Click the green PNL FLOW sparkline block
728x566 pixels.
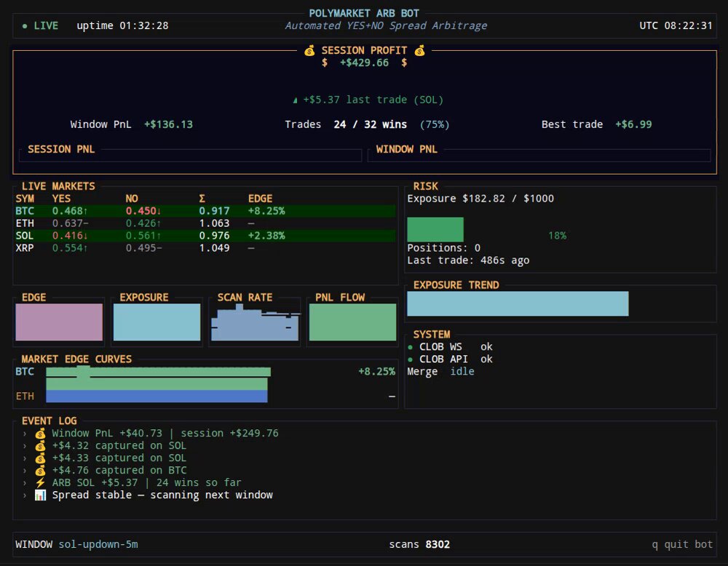tap(352, 322)
